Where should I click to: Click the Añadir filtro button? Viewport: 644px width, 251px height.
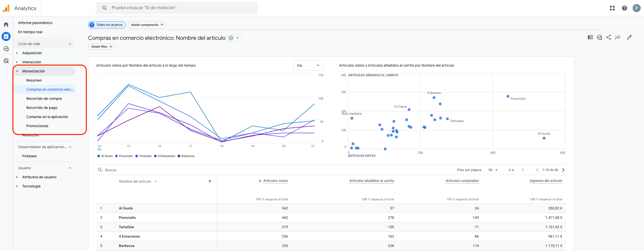click(101, 47)
